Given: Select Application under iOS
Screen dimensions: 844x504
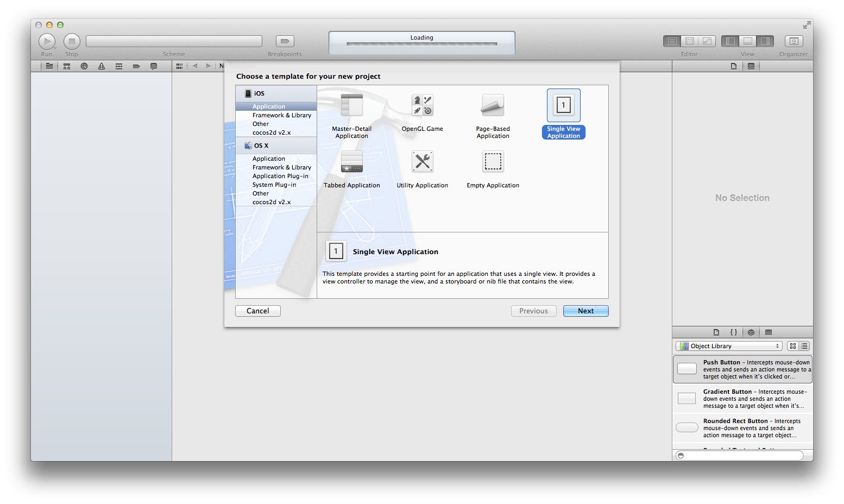Looking at the screenshot, I should (276, 106).
